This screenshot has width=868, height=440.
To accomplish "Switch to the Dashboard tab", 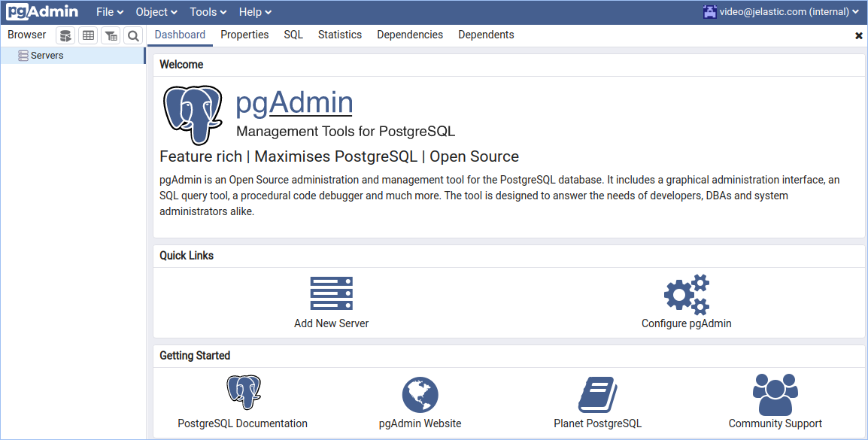I will tap(180, 35).
